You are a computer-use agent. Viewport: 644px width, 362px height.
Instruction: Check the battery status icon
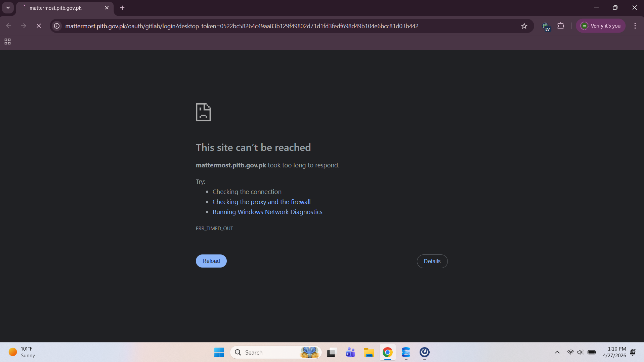(592, 352)
